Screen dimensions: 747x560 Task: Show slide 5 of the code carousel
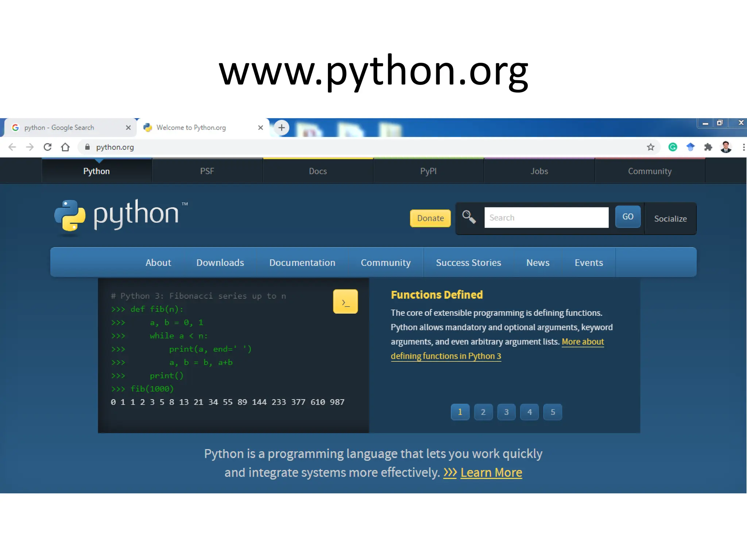553,412
